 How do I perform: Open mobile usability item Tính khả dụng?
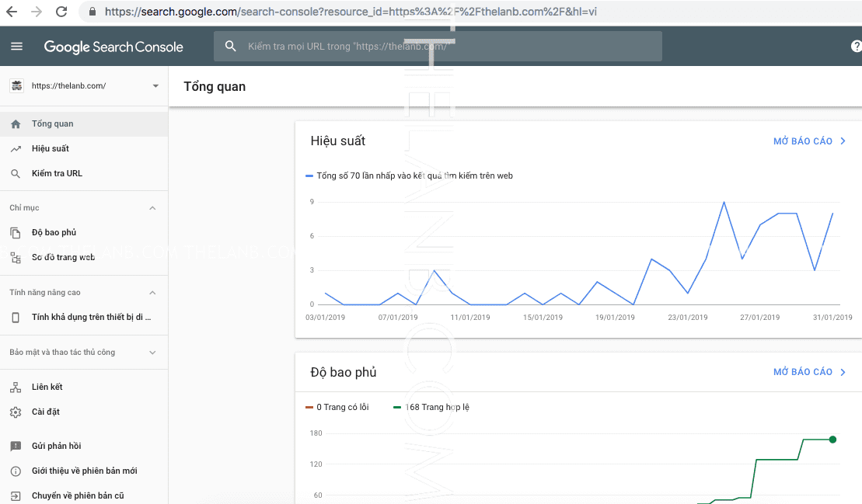(91, 318)
